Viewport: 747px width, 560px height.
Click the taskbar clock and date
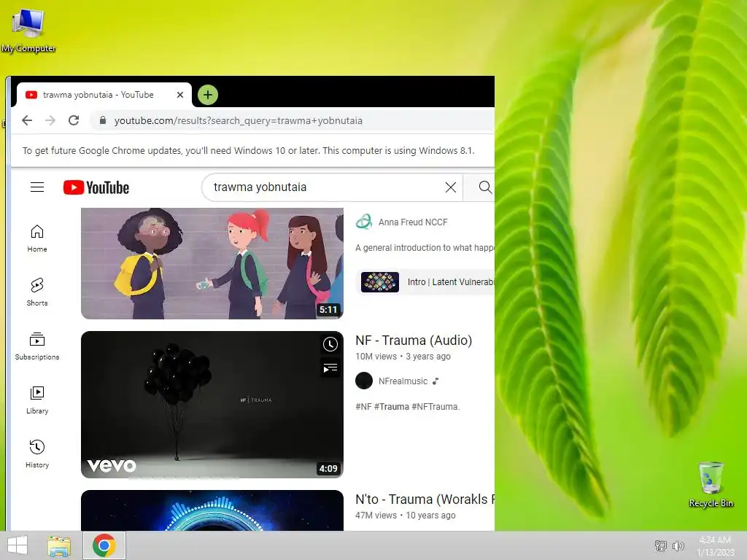[715, 546]
